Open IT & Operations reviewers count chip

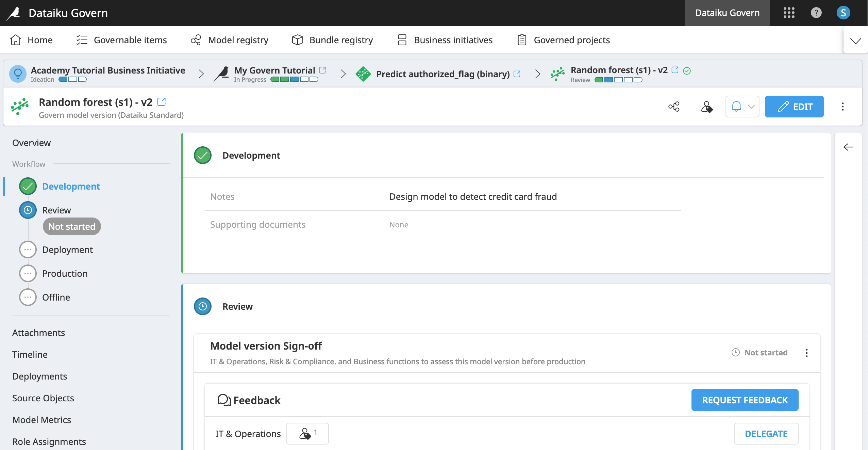pos(307,433)
